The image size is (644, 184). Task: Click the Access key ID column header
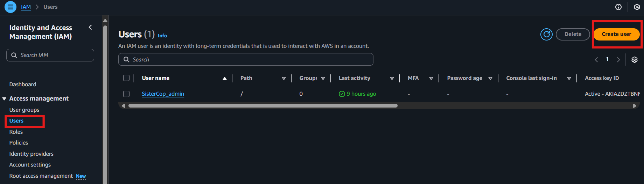[602, 78]
